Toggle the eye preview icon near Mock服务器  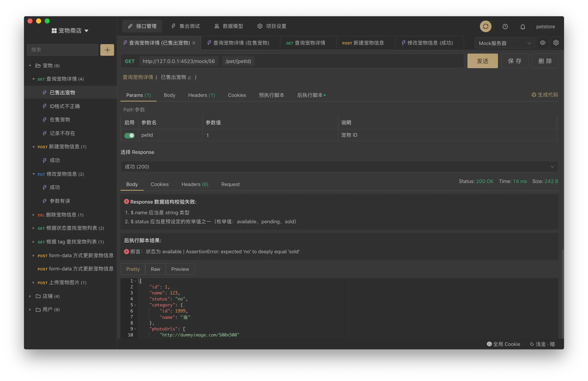(x=543, y=43)
